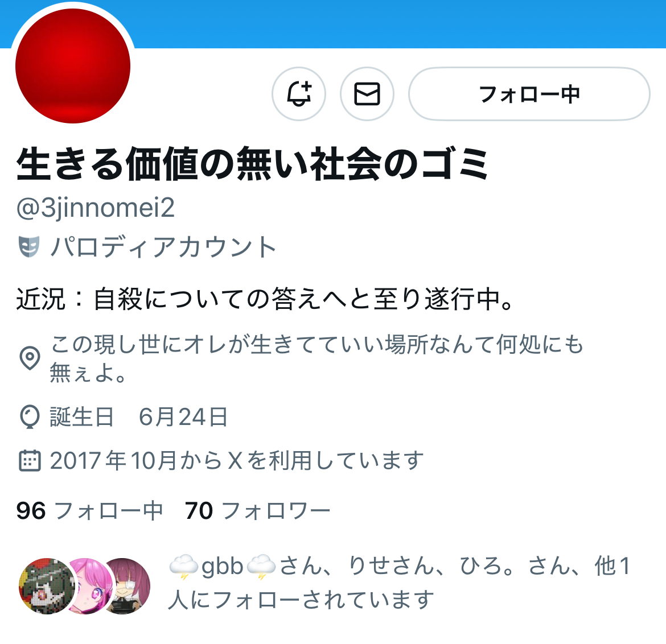Image resolution: width=666 pixels, height=644 pixels.
Task: Click the notification bell icon
Action: (x=299, y=94)
